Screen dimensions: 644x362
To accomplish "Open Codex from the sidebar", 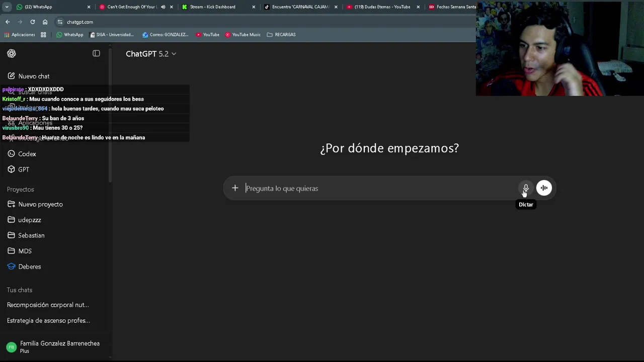I will point(27,154).
